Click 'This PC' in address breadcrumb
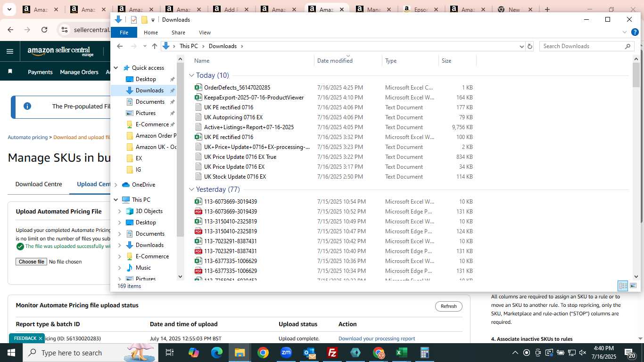Screen dimensions: 644x362 pos(189,46)
